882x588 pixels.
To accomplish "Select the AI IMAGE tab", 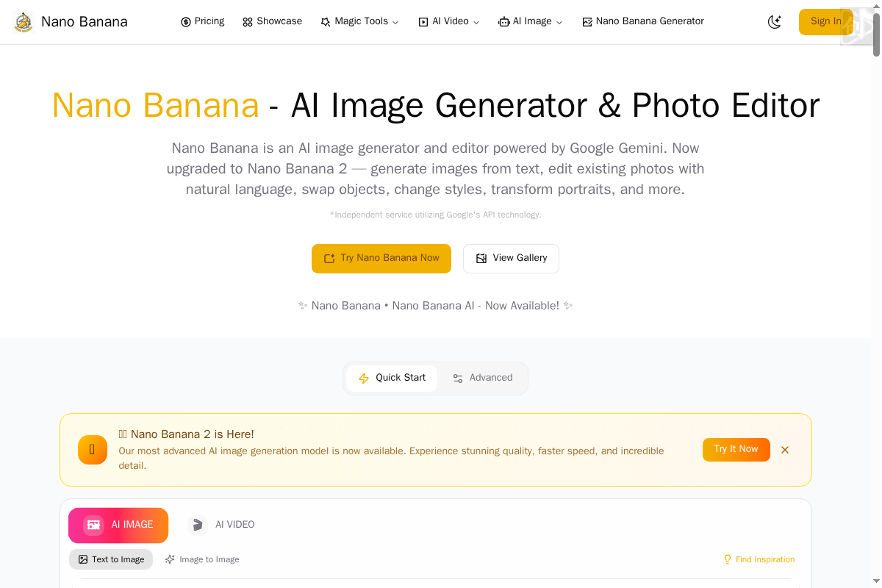I will [118, 526].
